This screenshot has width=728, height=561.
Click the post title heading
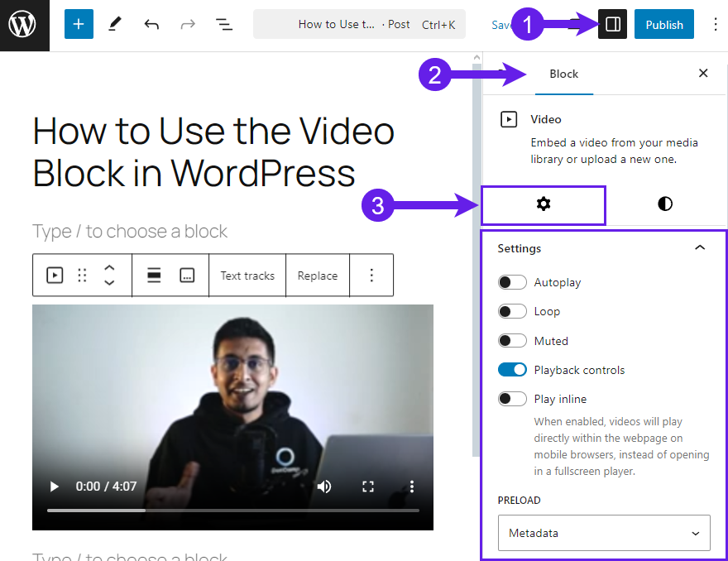213,152
